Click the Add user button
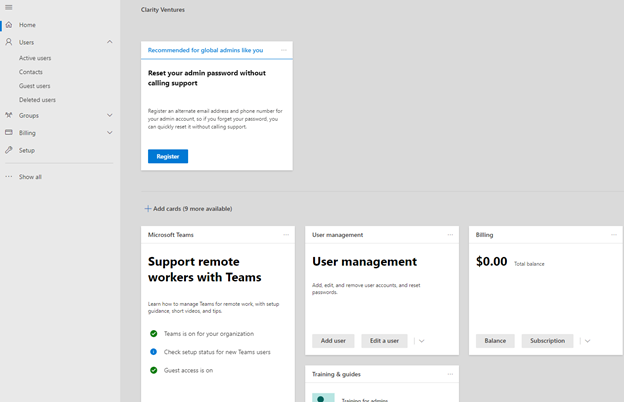This screenshot has width=624, height=402. pos(333,341)
